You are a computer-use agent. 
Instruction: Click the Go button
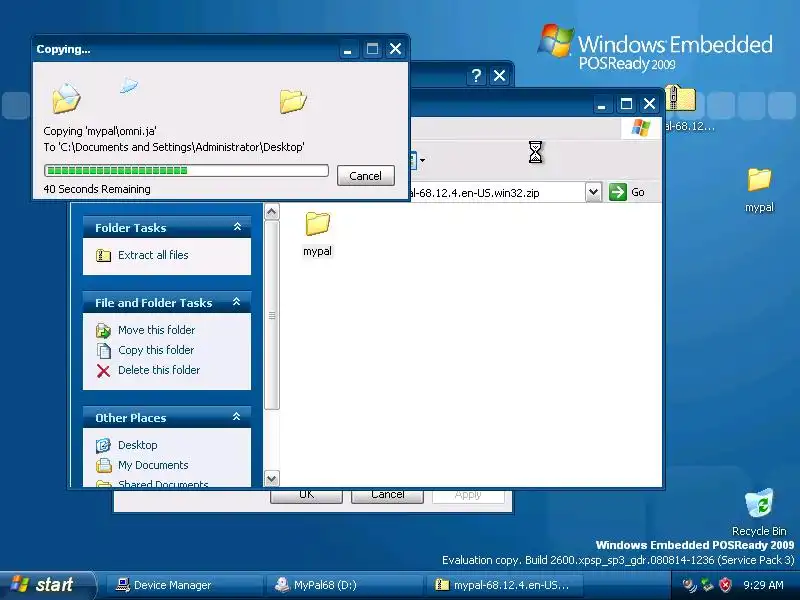point(627,192)
